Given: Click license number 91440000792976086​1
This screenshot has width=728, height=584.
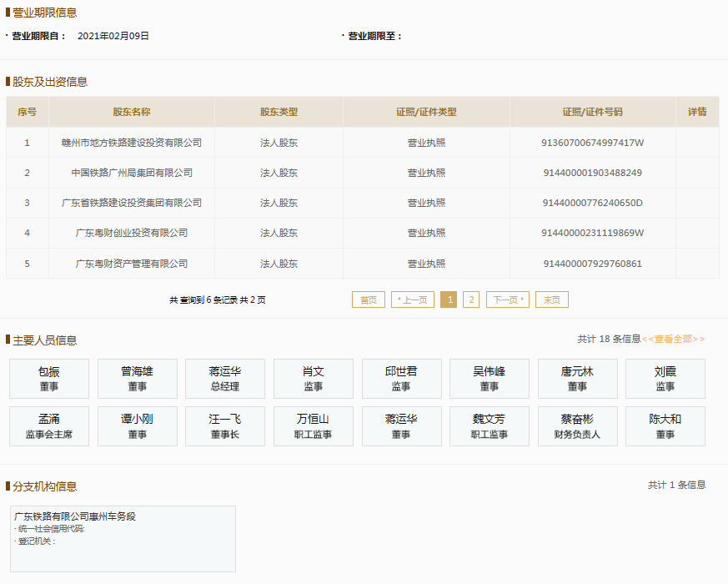Looking at the screenshot, I should (593, 264).
